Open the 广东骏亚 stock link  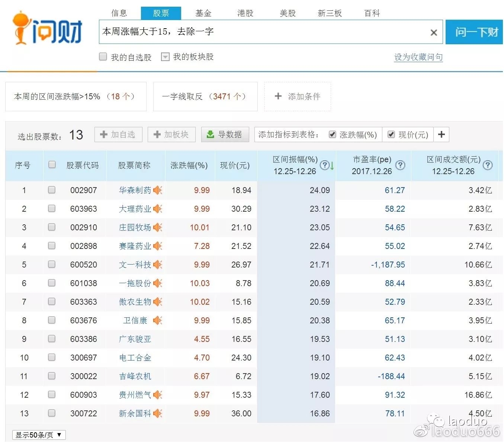135,339
